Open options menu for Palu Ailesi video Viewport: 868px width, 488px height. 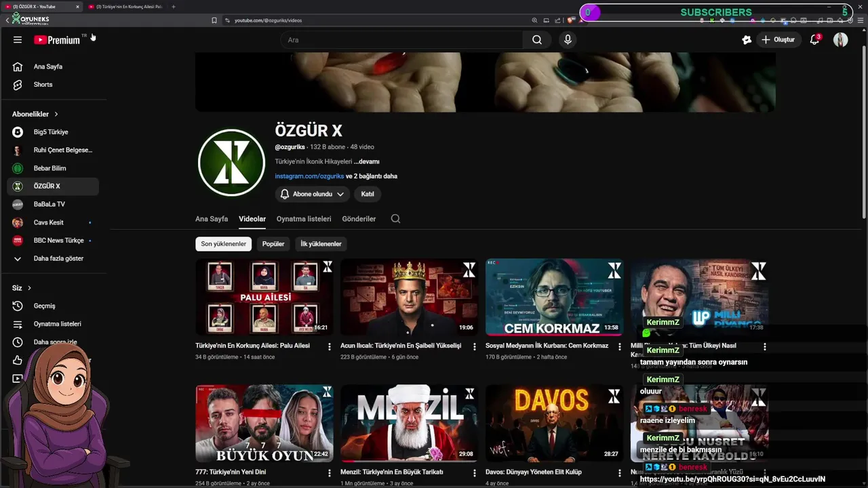point(330,346)
